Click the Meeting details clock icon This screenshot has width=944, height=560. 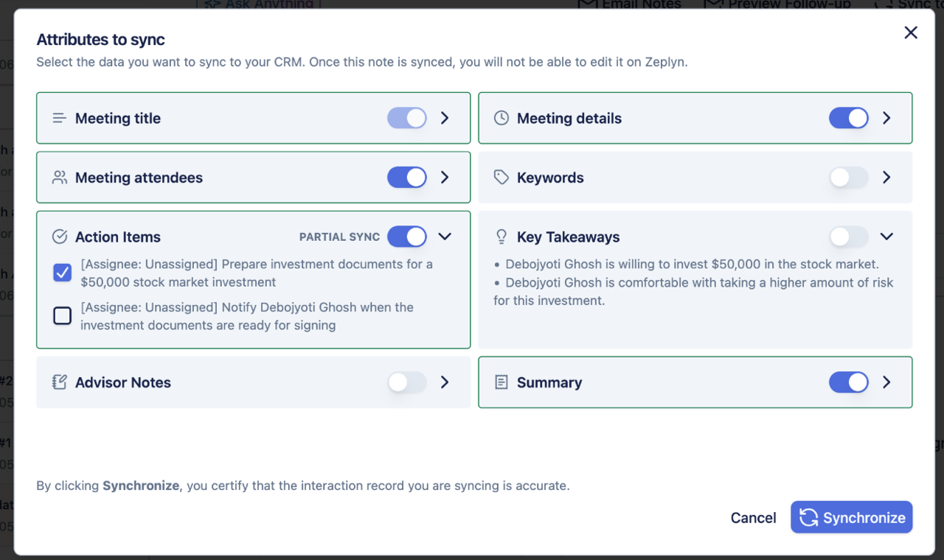[502, 118]
